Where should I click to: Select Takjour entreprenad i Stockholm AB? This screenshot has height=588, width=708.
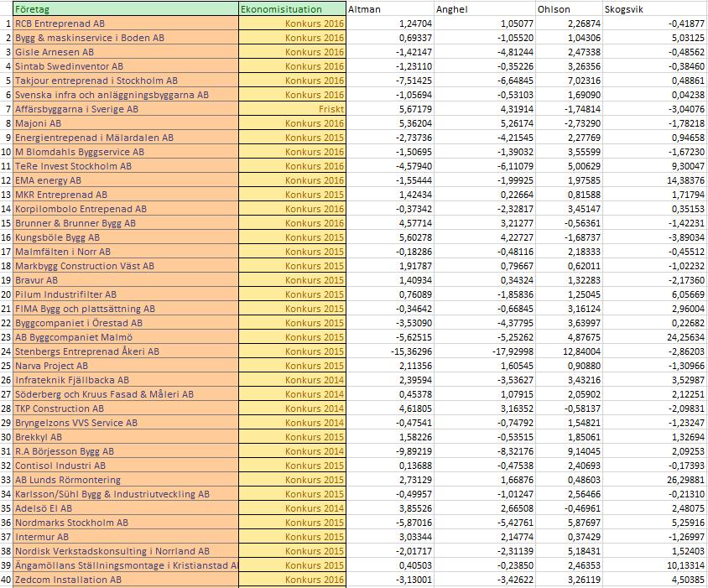tap(126, 81)
